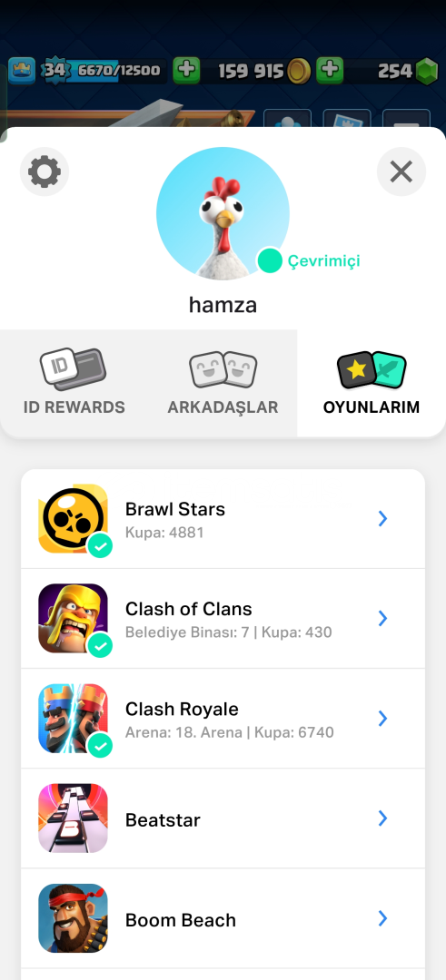Tap the Brawl Stars skull icon
446x980 pixels.
(x=74, y=518)
